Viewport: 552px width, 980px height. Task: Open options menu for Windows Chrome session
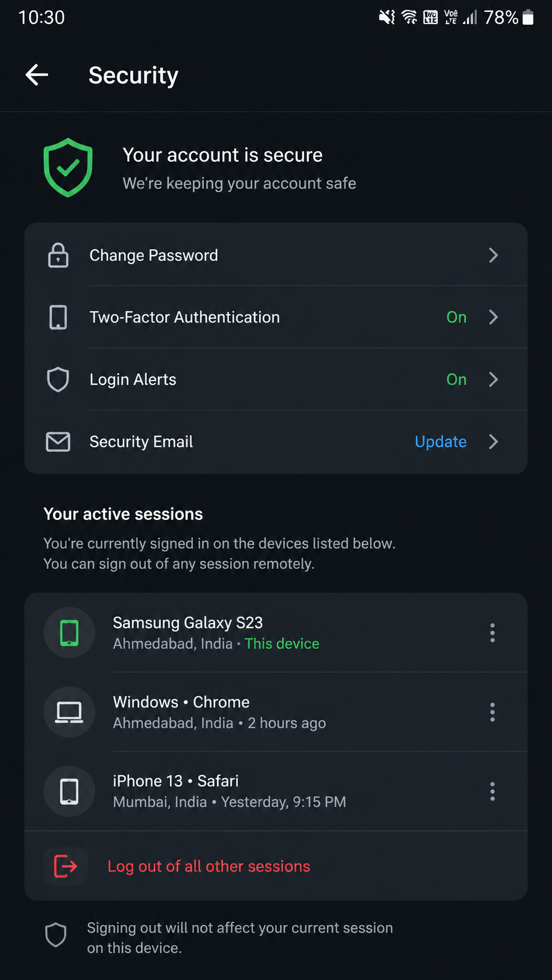(x=492, y=712)
